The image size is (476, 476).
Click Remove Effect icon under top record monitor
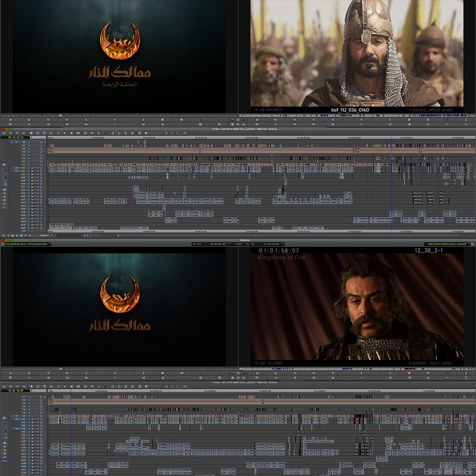pos(428,124)
